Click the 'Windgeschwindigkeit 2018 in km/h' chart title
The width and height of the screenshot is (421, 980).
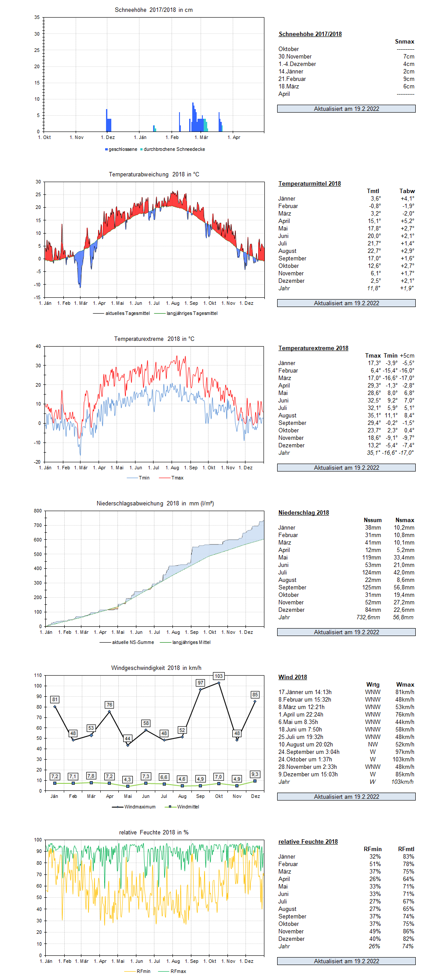156,668
